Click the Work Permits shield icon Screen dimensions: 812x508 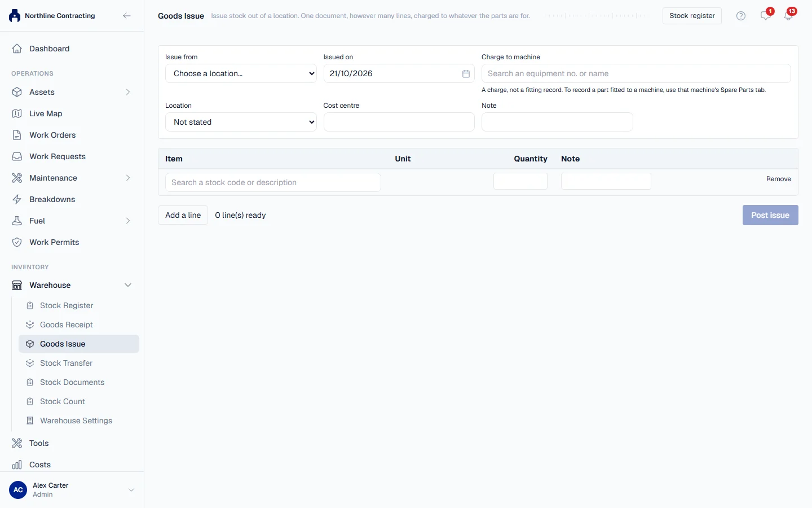(17, 242)
